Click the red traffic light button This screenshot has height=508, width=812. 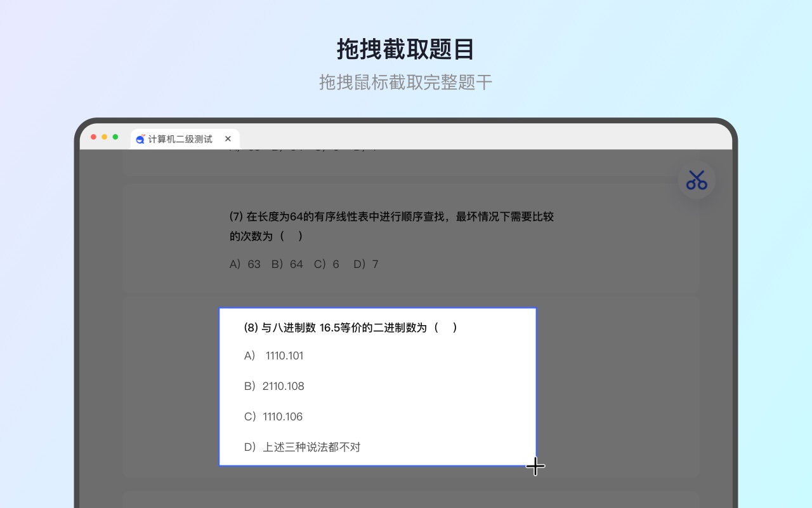(x=93, y=137)
